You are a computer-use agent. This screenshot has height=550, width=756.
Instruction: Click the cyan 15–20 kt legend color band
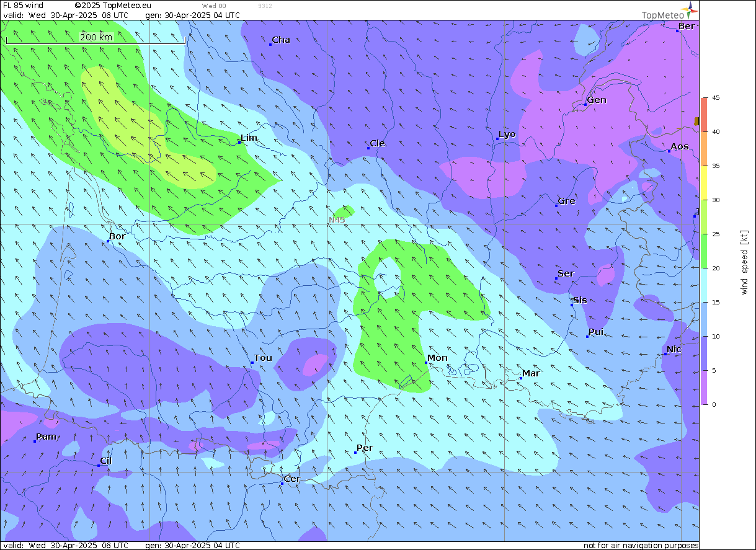pos(705,285)
